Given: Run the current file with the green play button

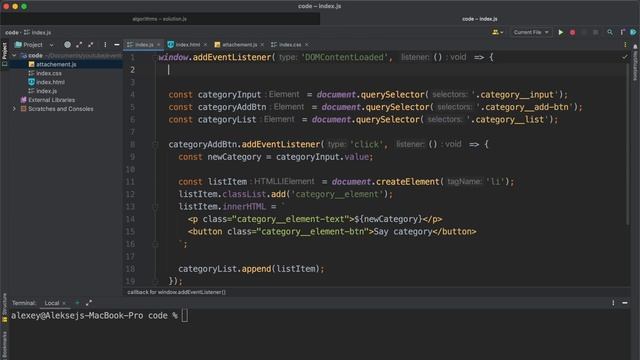Looking at the screenshot, I should click(x=560, y=32).
